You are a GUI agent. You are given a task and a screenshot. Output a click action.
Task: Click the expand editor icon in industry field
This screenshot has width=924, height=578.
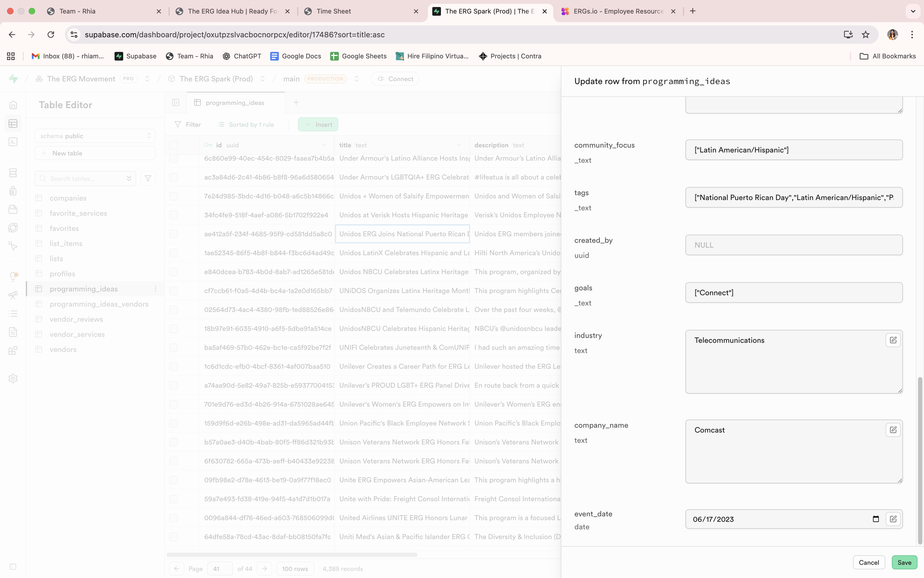click(x=893, y=340)
